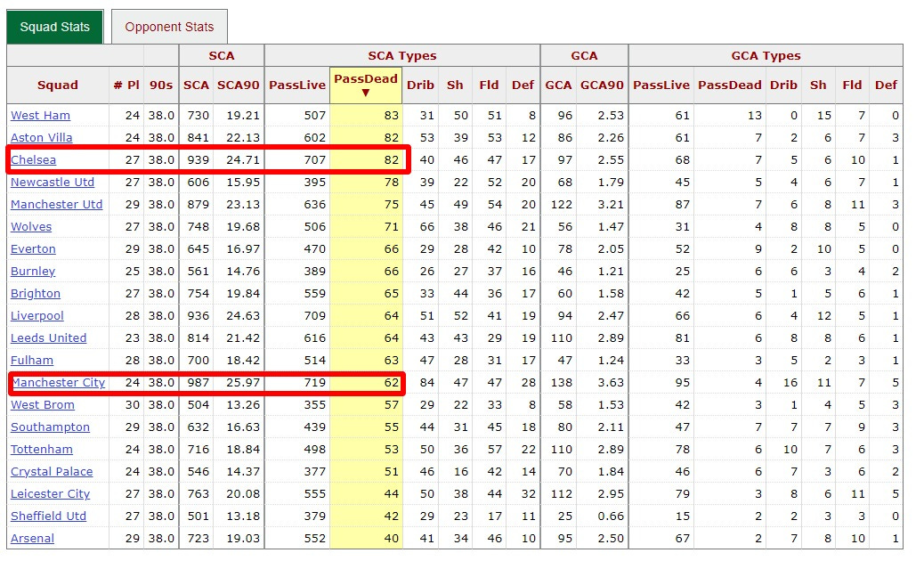Open the West Brom squad link

[43, 405]
